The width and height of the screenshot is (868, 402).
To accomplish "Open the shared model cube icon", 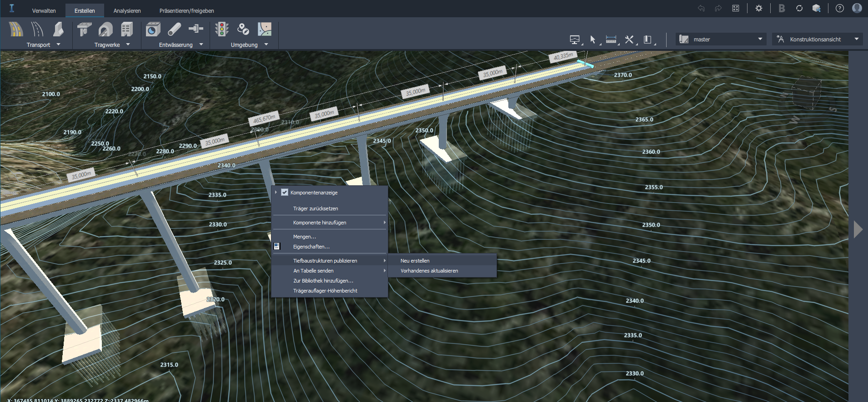I will (817, 8).
